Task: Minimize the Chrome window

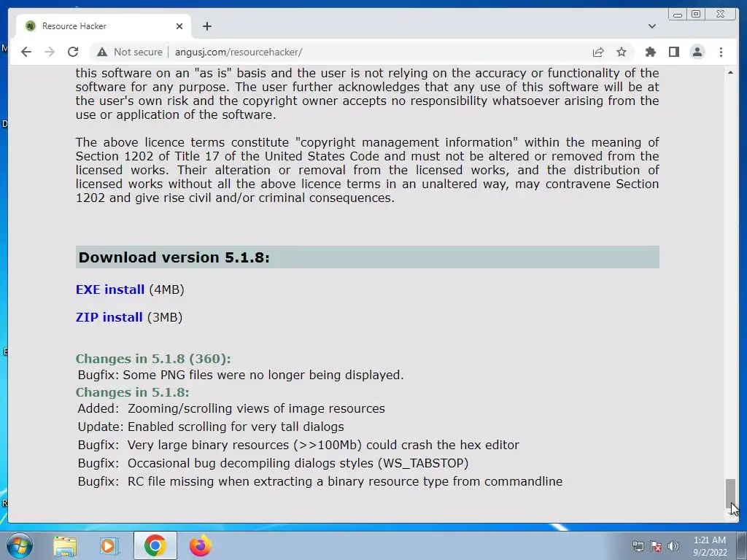Action: coord(678,15)
